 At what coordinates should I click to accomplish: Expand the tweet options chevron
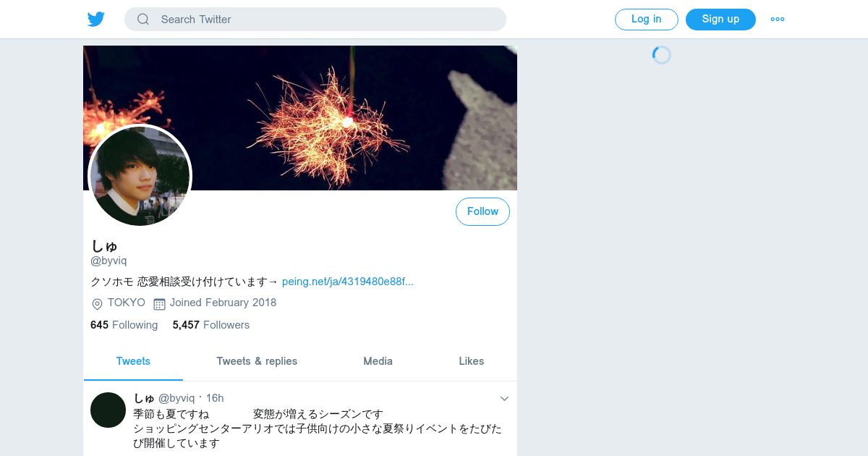click(x=504, y=399)
